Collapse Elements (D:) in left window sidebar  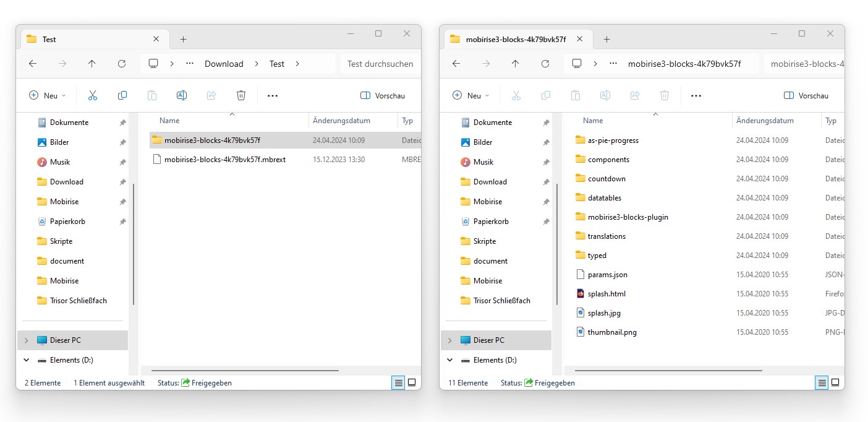tap(26, 360)
